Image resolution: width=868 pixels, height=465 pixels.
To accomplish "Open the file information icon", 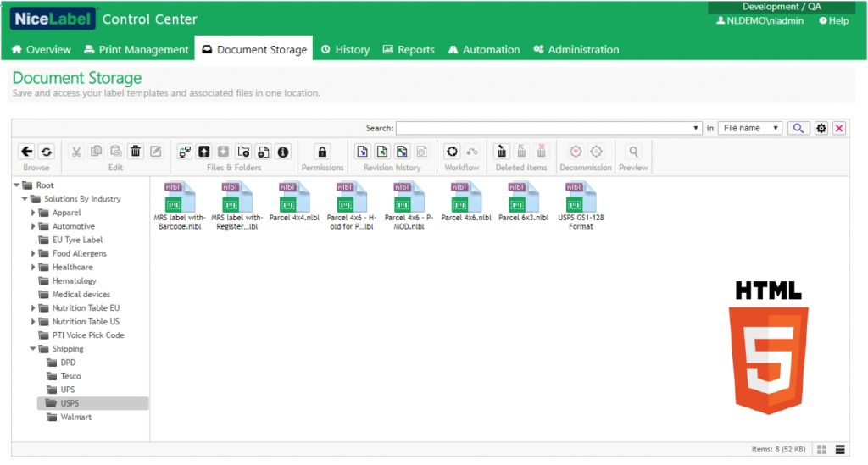I will click(283, 152).
